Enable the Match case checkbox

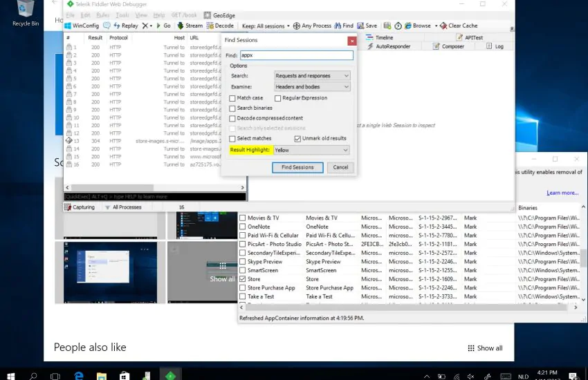pyautogui.click(x=232, y=98)
